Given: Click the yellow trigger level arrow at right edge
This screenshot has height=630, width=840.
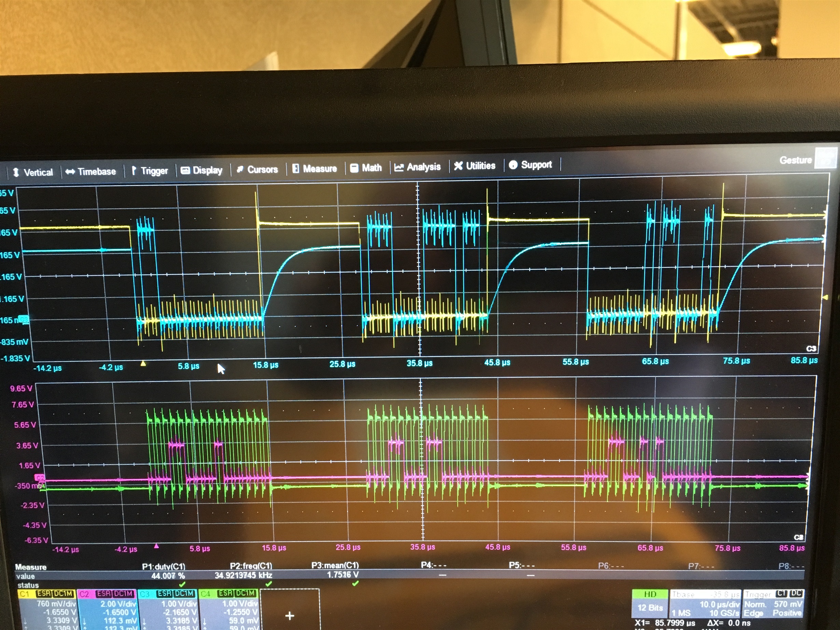Looking at the screenshot, I should click(824, 297).
